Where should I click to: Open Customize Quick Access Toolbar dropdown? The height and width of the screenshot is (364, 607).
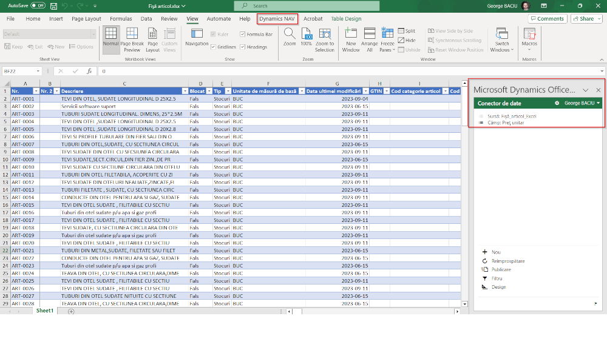pos(95,6)
